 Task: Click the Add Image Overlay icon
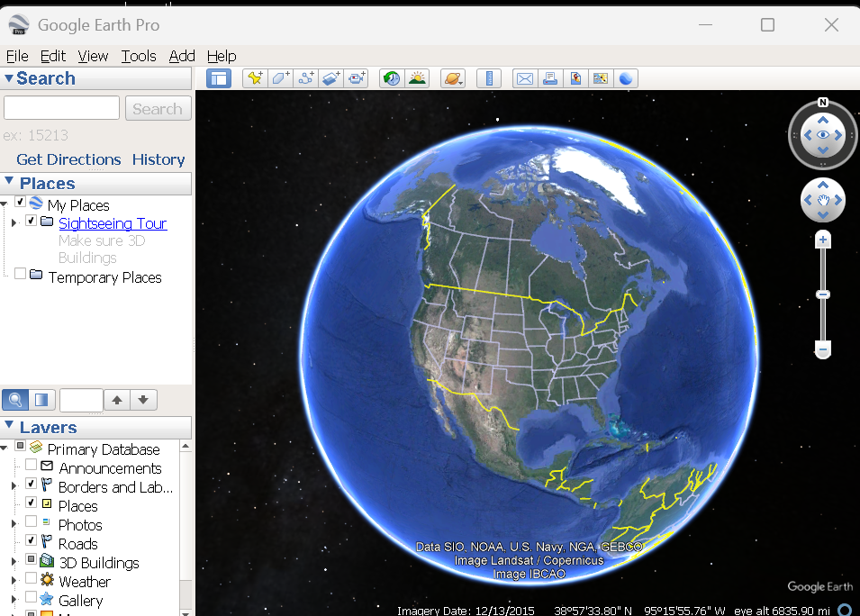point(330,78)
